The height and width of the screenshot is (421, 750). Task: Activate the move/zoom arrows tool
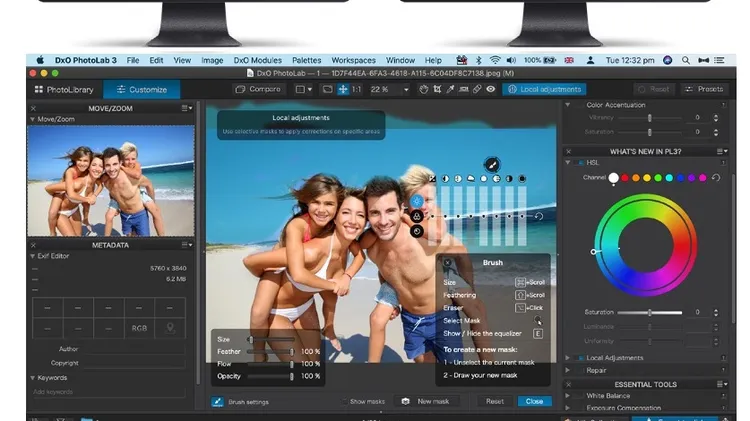coord(343,89)
